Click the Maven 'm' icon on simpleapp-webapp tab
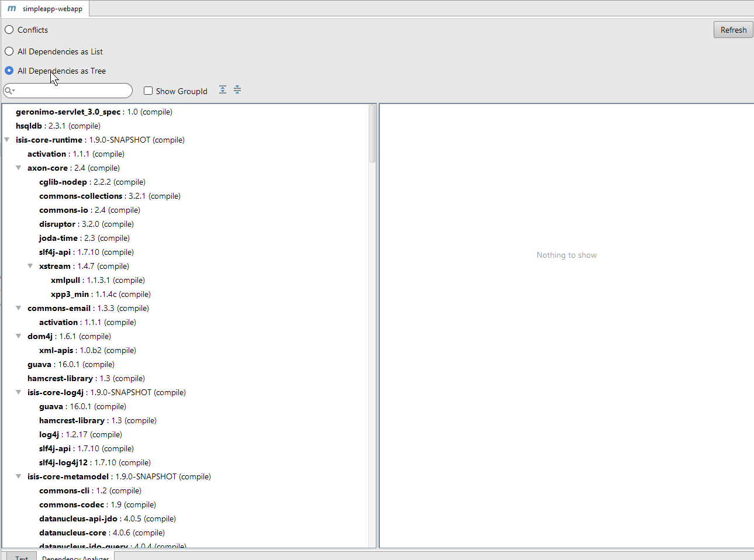Viewport: 754px width, 560px height. (12, 8)
